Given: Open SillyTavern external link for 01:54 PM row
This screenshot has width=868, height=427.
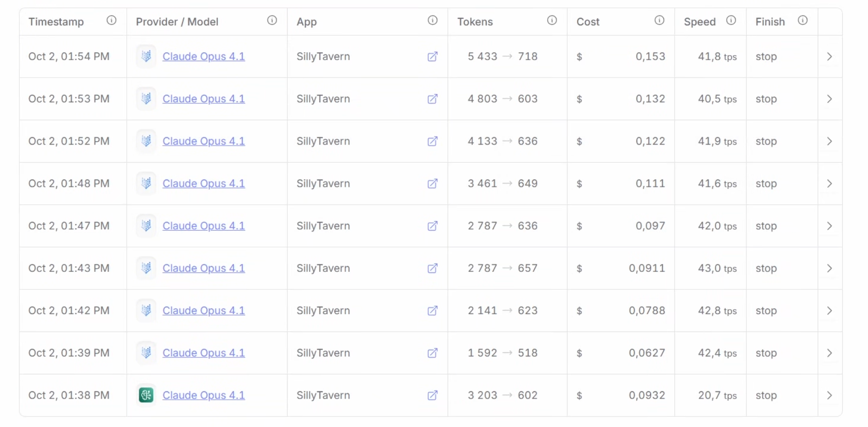Looking at the screenshot, I should point(432,57).
